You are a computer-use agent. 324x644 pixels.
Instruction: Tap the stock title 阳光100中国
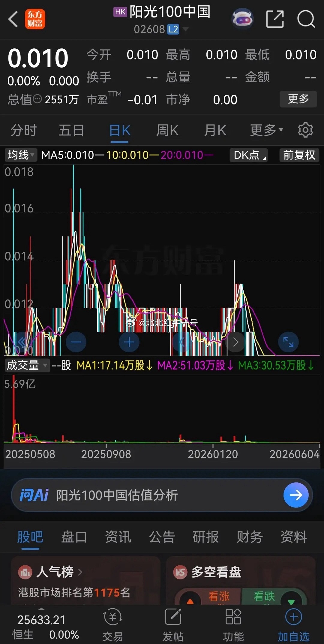(170, 12)
